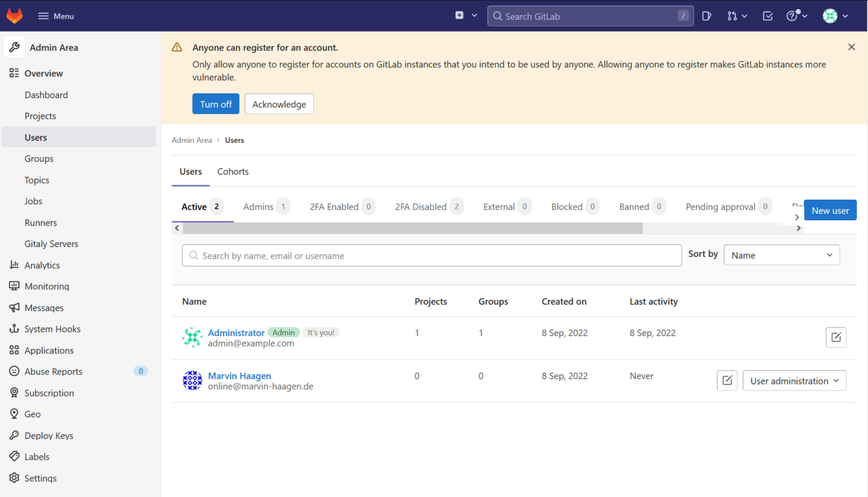Expand the User administration dropdown
Screen dimensions: 868x497
click(794, 380)
